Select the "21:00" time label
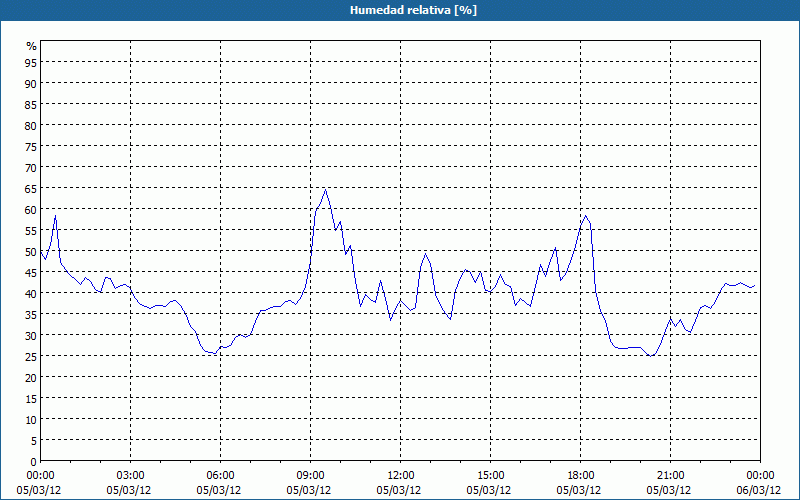 [x=670, y=476]
